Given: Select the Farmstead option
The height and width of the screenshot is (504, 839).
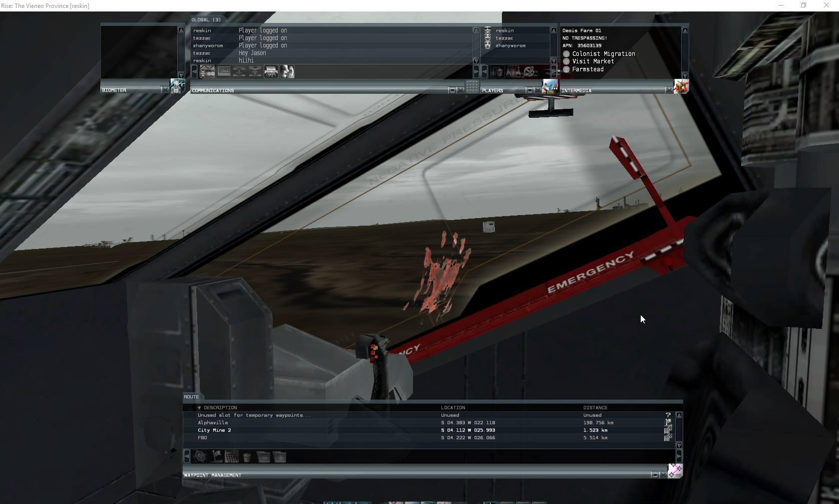Looking at the screenshot, I should click(566, 69).
